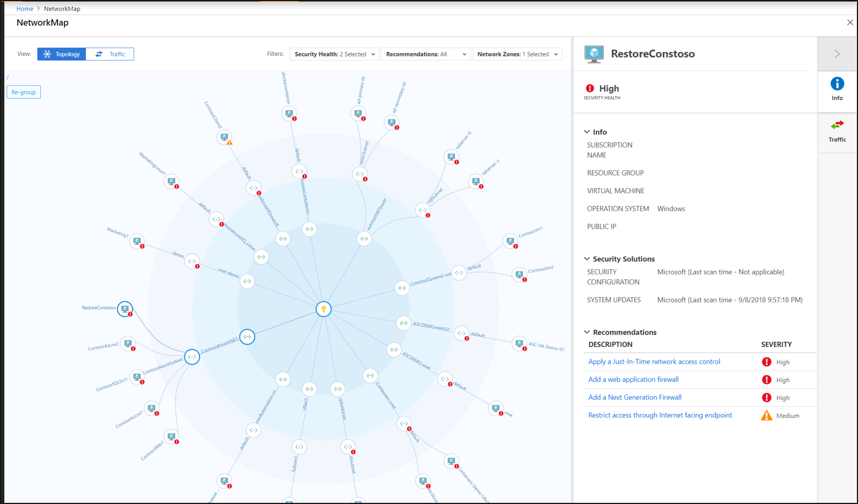858x504 pixels.
Task: Click the ContosoAzureVNET network node
Action: (247, 337)
